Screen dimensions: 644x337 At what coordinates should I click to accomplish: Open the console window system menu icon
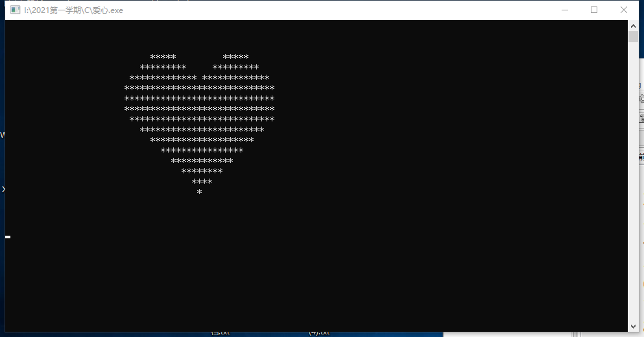(x=15, y=10)
